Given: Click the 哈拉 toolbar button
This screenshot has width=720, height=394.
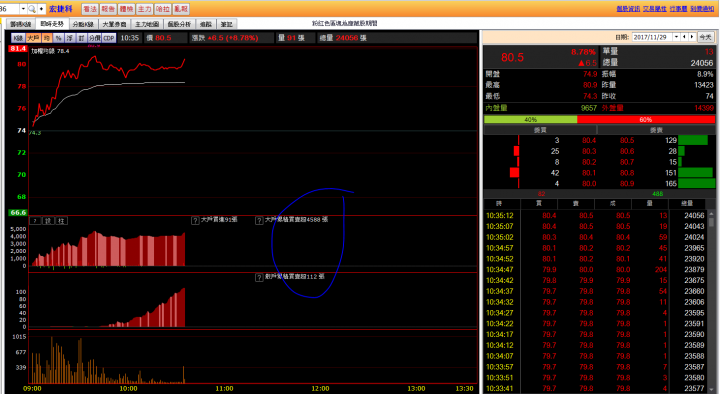Looking at the screenshot, I should [x=163, y=9].
